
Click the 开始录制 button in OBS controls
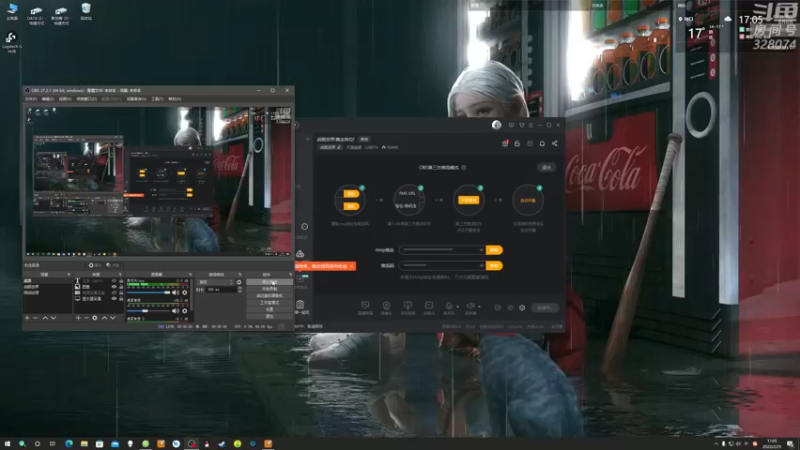point(269,289)
